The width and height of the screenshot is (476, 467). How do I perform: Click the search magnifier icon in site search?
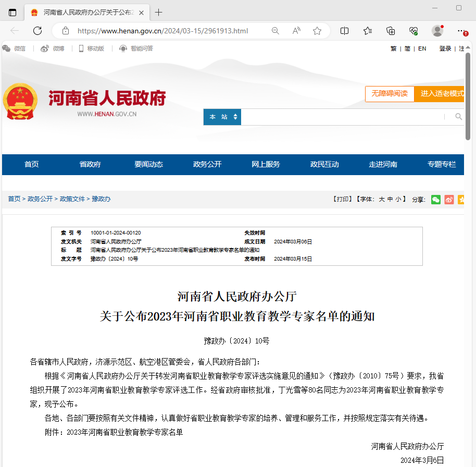coord(458,117)
